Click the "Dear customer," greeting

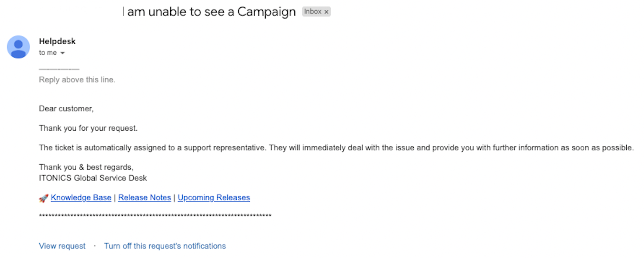pos(66,109)
